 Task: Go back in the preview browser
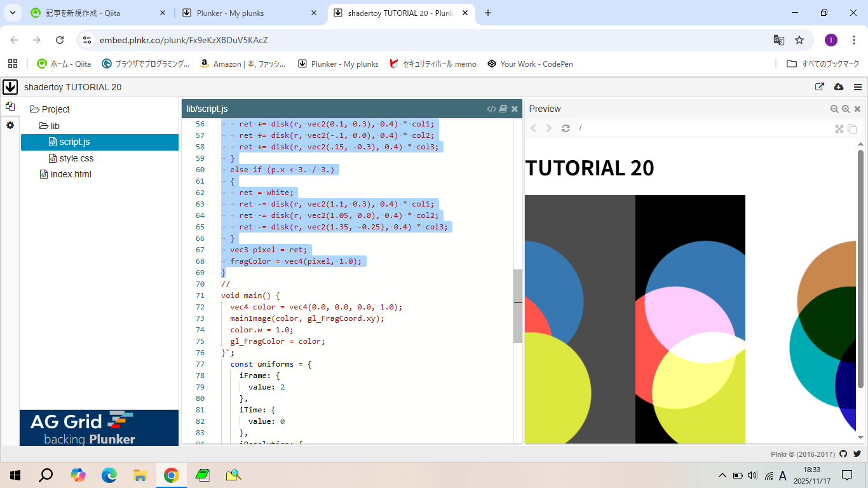pyautogui.click(x=533, y=128)
